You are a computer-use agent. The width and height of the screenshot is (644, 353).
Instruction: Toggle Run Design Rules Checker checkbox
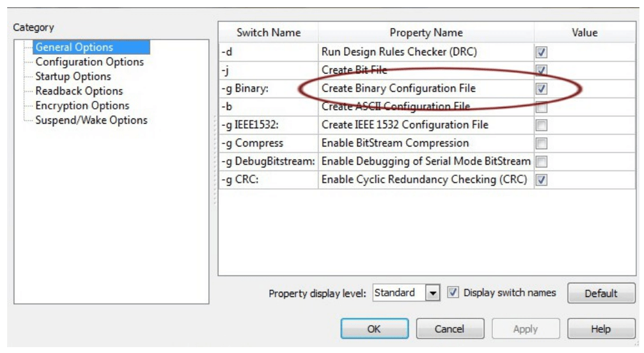coord(541,52)
